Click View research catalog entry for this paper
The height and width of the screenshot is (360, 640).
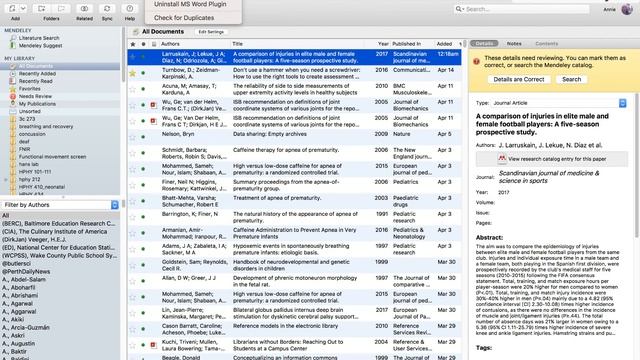click(x=552, y=159)
